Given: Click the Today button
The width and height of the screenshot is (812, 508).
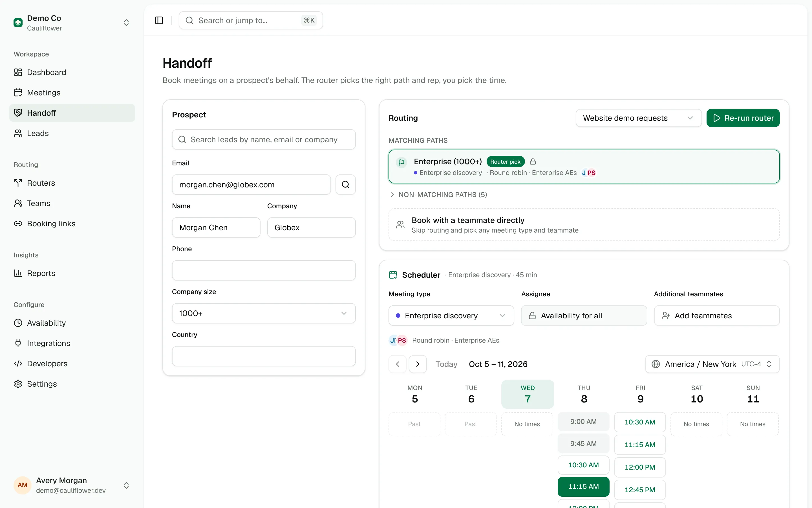Looking at the screenshot, I should [447, 364].
